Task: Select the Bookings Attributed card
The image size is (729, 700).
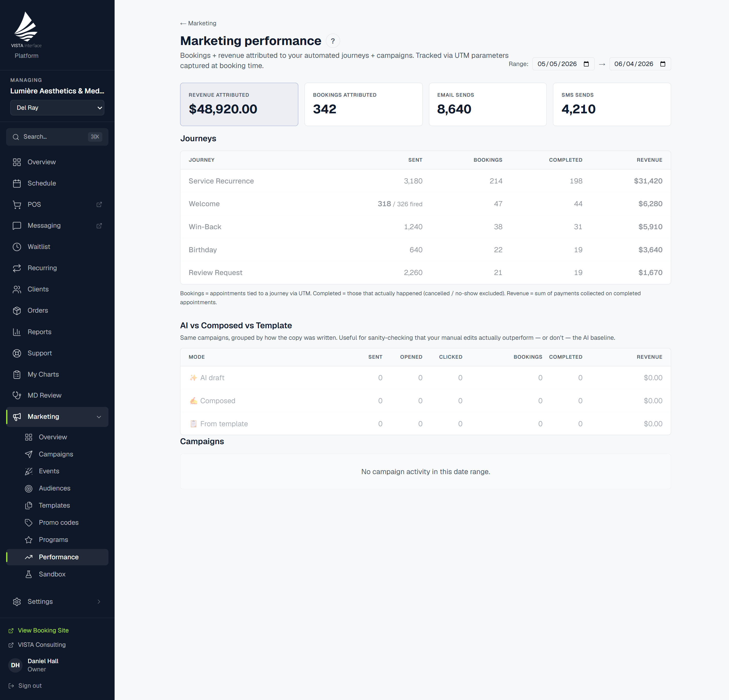Action: [363, 105]
